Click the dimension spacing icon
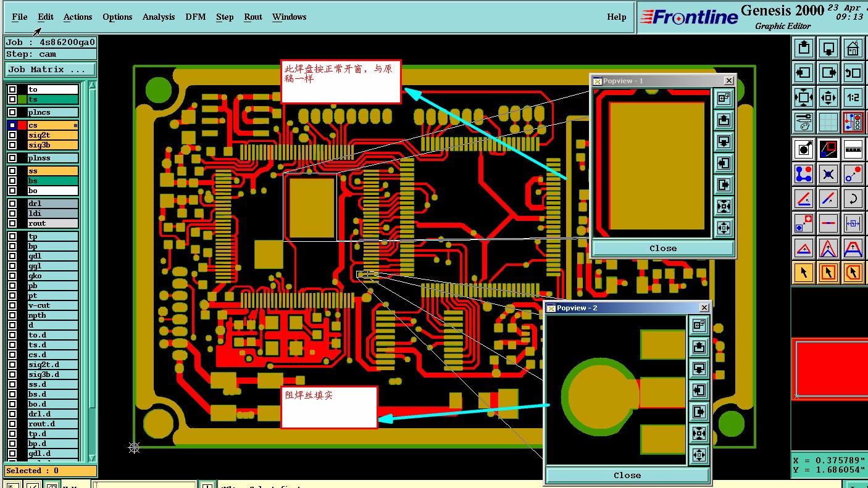The height and width of the screenshot is (488, 868). 853,223
